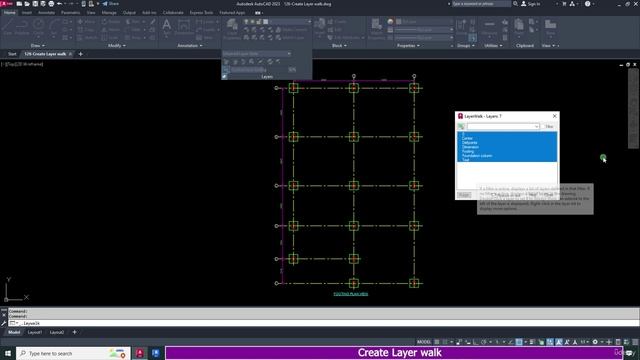The image size is (640, 360).
Task: Select the Arc tool in Draw panel
Action: point(53,27)
